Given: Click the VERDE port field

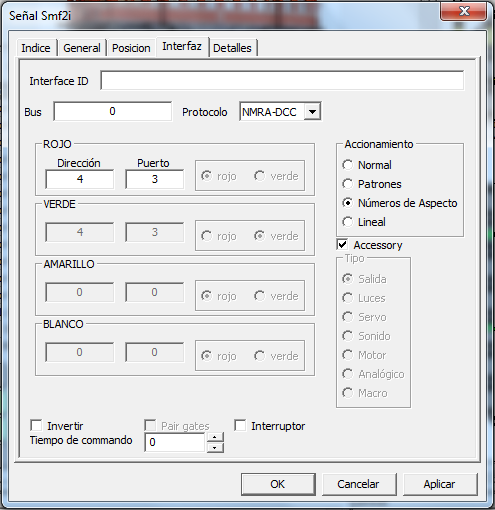Looking at the screenshot, I should pyautogui.click(x=154, y=232).
